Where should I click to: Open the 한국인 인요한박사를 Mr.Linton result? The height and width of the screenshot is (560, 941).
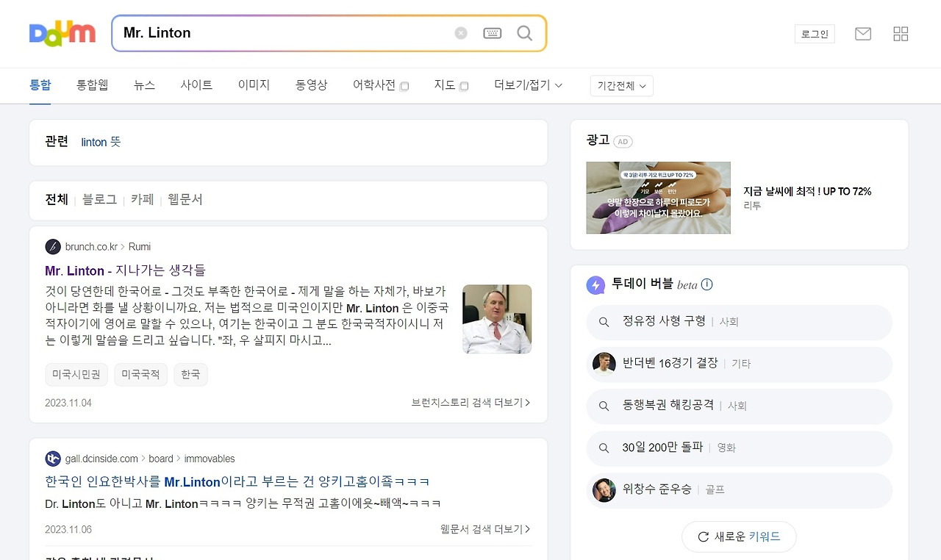237,482
